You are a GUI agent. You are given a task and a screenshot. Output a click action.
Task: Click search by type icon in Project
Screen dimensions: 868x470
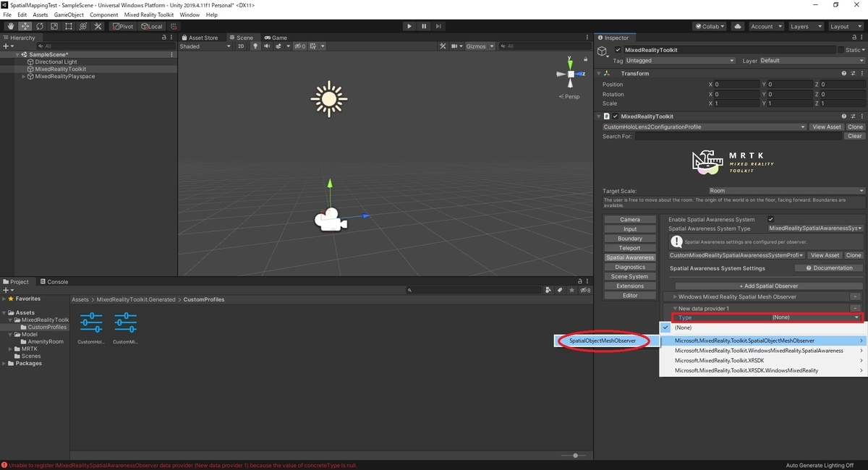point(549,290)
